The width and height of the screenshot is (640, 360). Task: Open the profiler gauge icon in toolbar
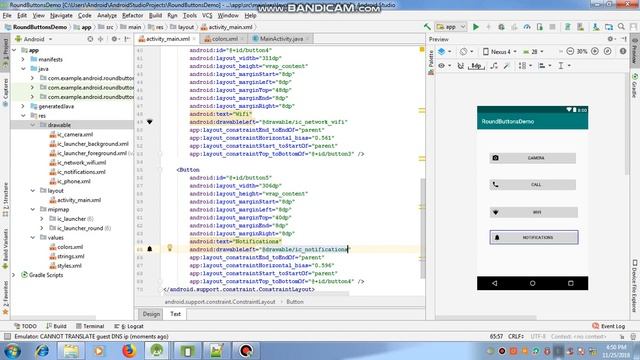click(x=527, y=27)
